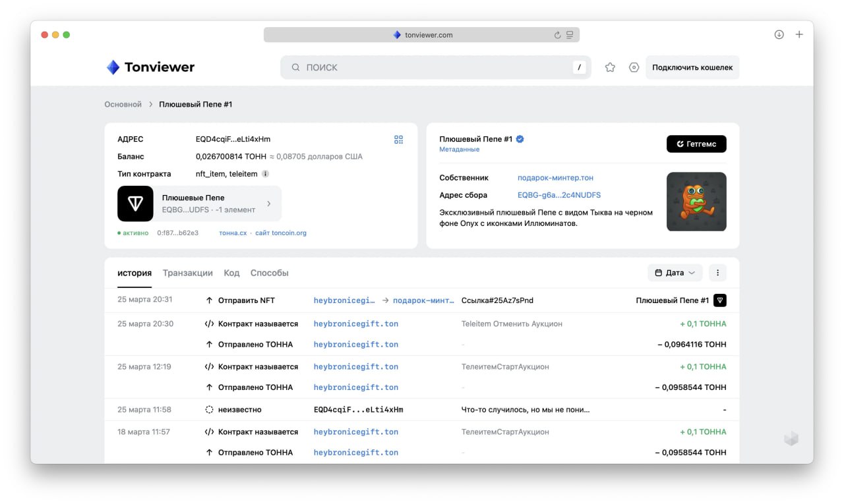Open the three-dot history options menu
The image size is (844, 504).
coord(717,273)
